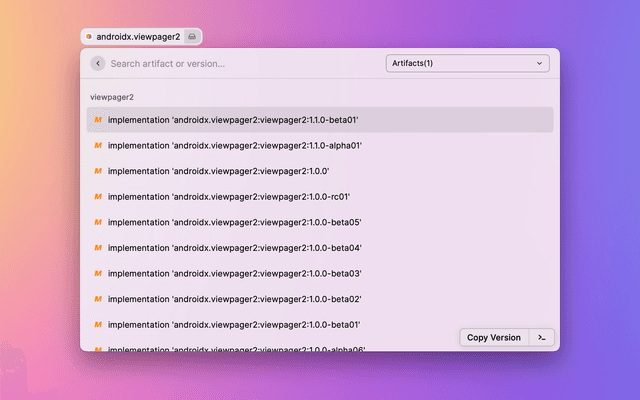Image resolution: width=640 pixels, height=400 pixels.
Task: Click the Maven icon on the 1.0.0 row
Action: [x=98, y=171]
